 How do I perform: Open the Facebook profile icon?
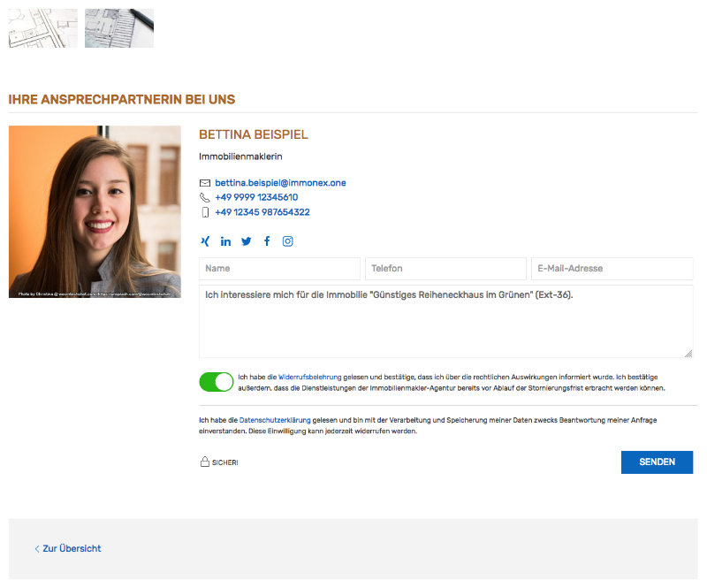click(267, 241)
